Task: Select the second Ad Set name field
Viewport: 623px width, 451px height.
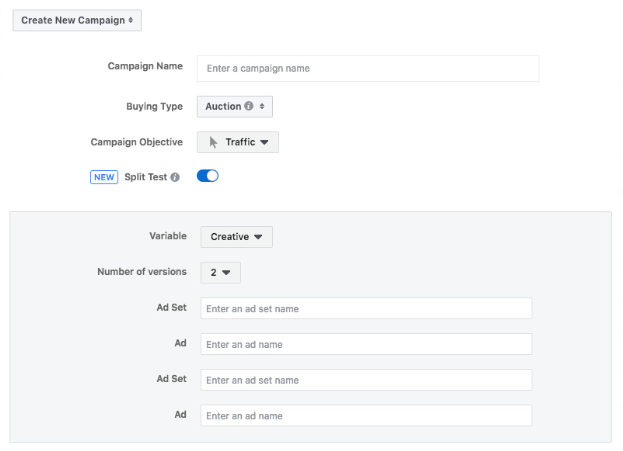Action: 366,380
